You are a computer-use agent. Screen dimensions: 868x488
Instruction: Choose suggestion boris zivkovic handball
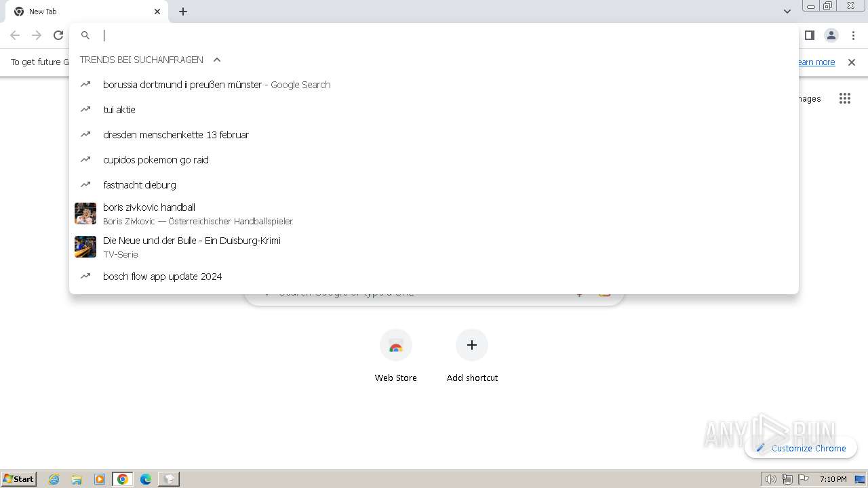coord(434,213)
